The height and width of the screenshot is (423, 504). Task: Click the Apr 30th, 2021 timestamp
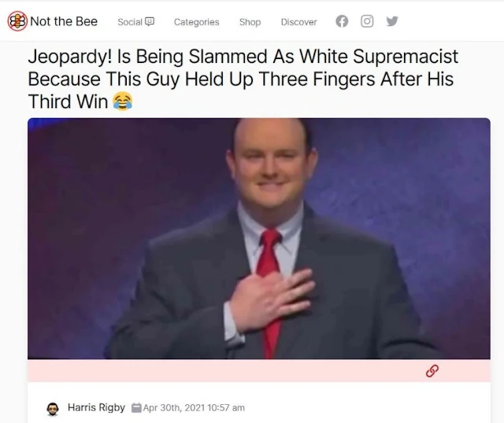194,407
